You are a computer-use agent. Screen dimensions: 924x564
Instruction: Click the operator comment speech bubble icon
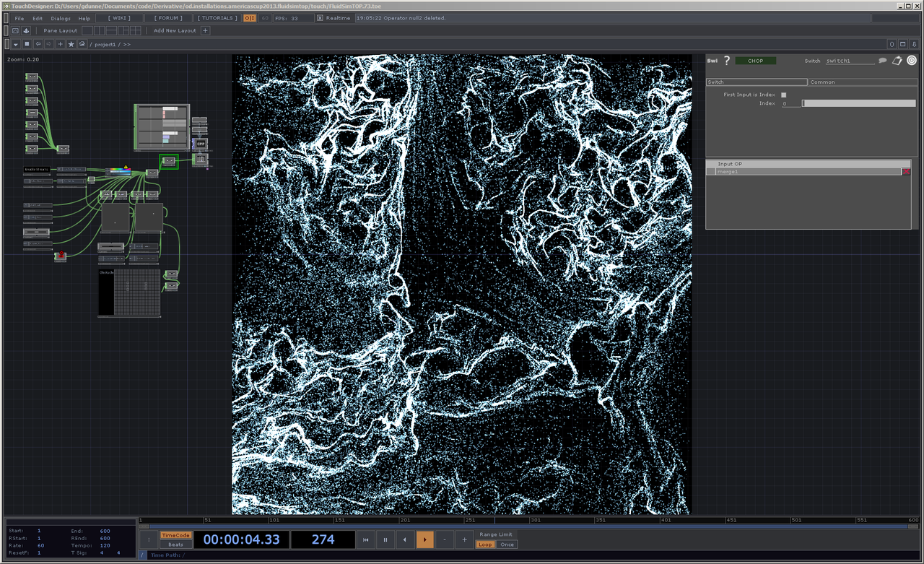(882, 61)
